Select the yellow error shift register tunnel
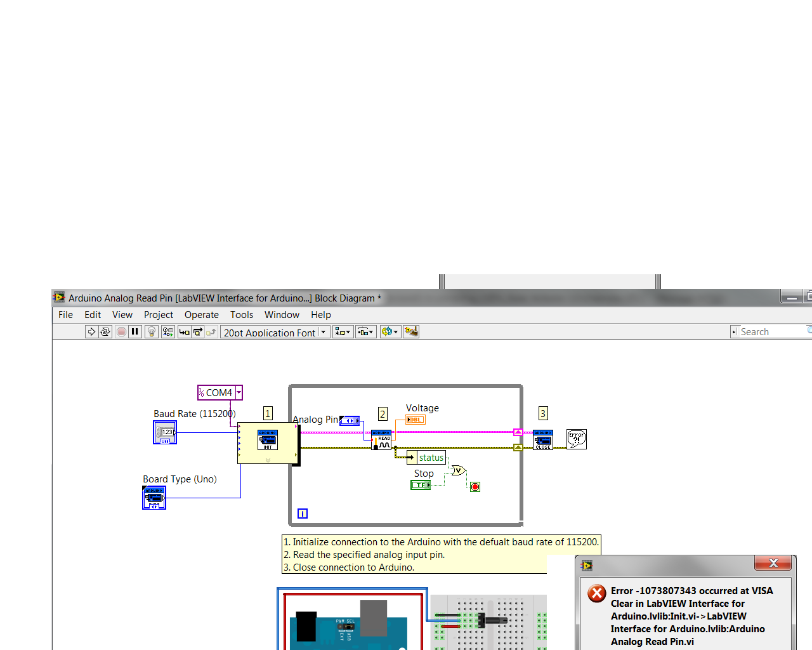The width and height of the screenshot is (812, 650). pyautogui.click(x=518, y=448)
